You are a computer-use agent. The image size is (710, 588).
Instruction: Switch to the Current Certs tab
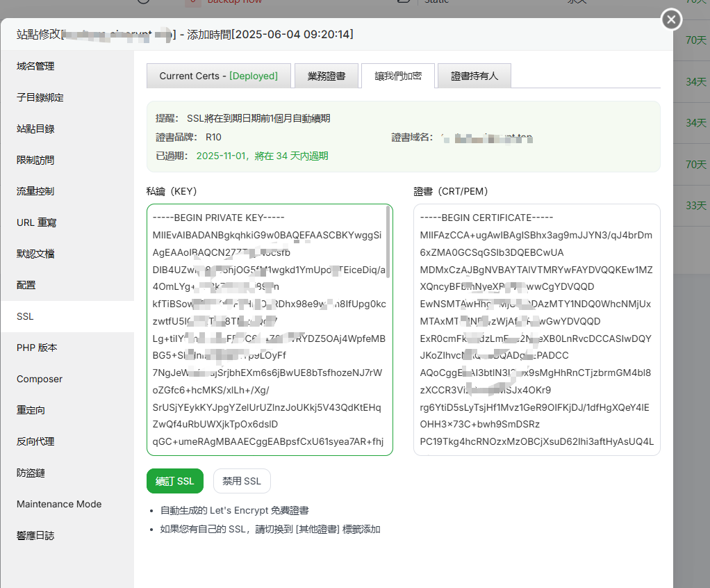pos(218,76)
